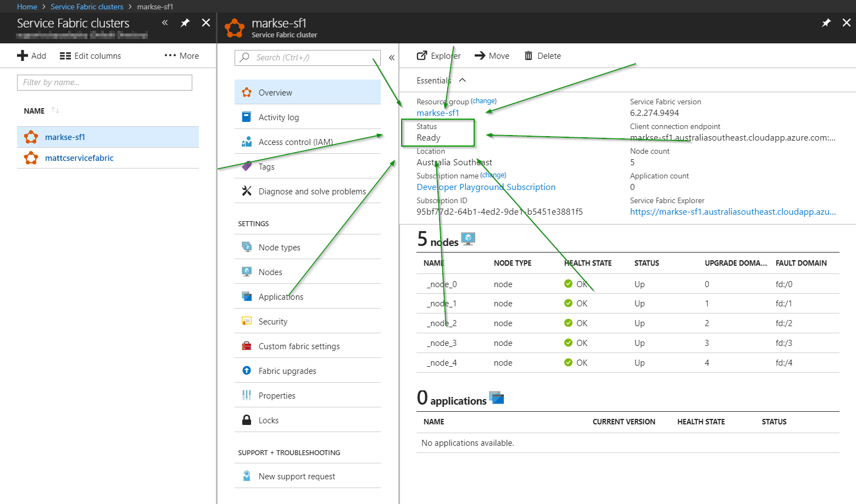Open the Access control (IAM) section
Screen dimensions: 856x504
296,142
